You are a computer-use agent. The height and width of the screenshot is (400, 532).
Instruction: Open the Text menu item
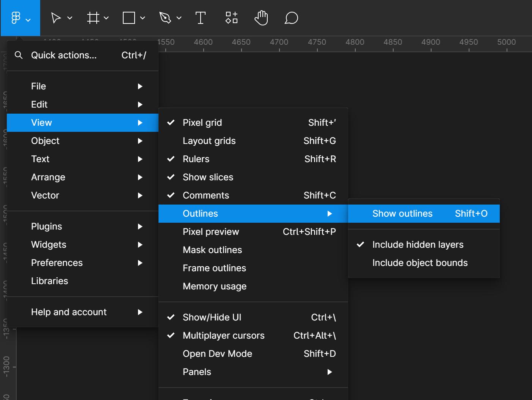pos(83,159)
